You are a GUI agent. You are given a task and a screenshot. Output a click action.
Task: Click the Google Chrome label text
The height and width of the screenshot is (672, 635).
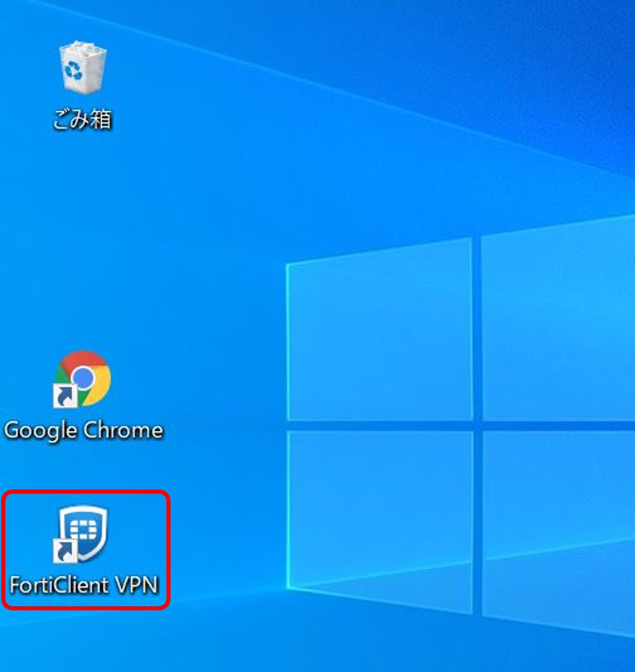(x=84, y=430)
